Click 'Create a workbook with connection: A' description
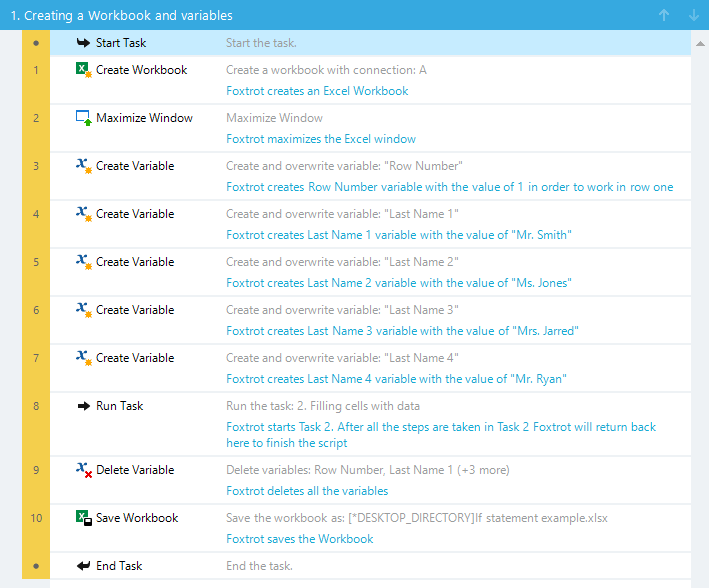 click(x=326, y=70)
